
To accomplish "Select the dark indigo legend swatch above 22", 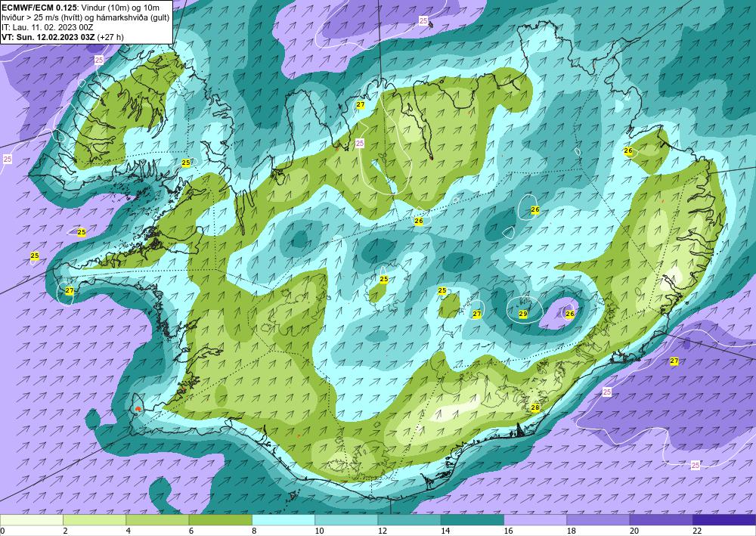I will click(724, 520).
